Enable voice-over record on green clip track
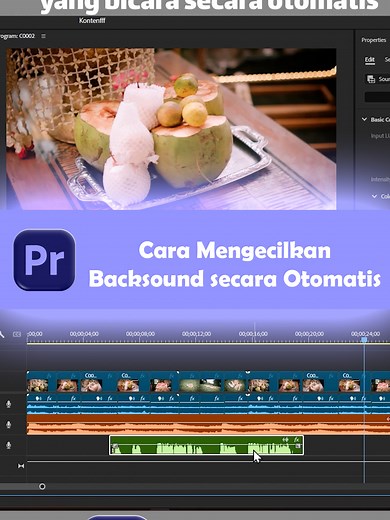The height and width of the screenshot is (520, 390). pos(9,445)
